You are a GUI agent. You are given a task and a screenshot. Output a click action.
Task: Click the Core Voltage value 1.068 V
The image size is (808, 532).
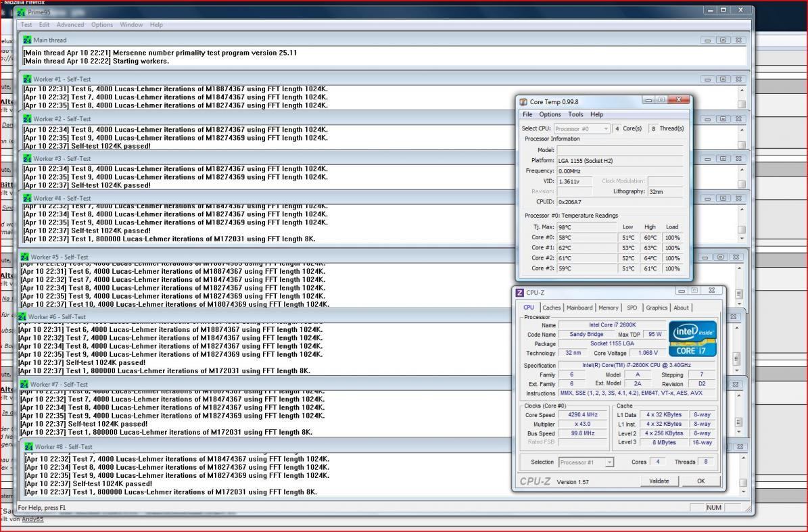click(648, 353)
